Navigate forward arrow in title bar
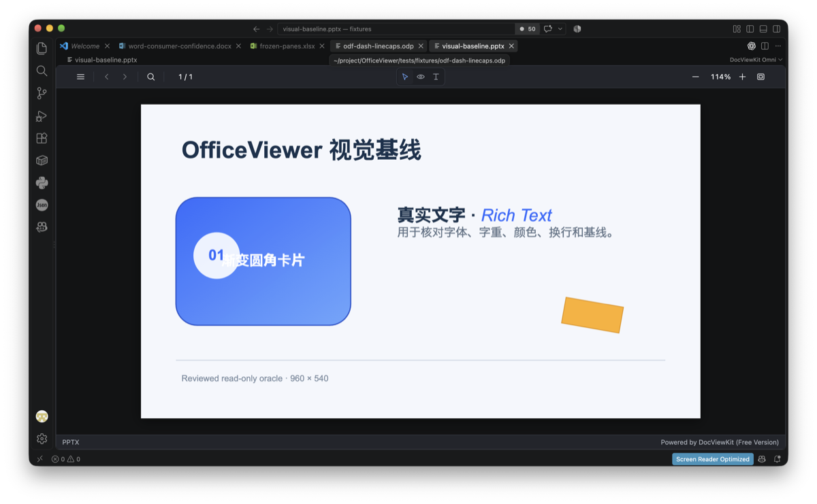Screen dimensions: 817x504 (x=270, y=29)
